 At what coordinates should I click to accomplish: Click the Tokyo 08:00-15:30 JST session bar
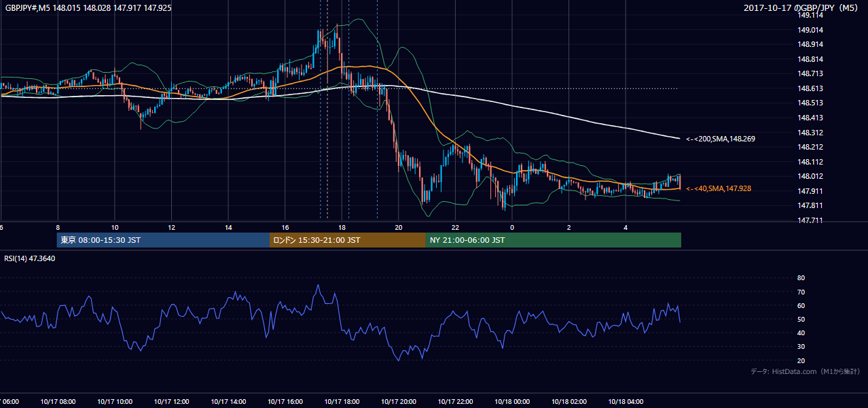click(164, 240)
